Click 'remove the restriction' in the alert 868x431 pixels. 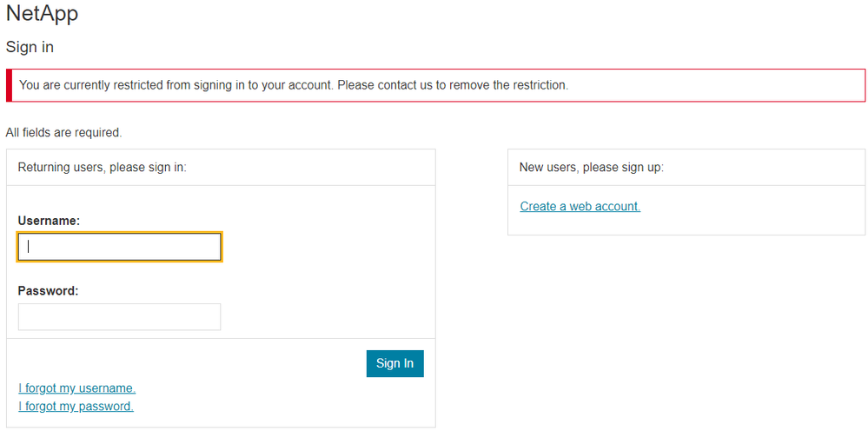507,85
